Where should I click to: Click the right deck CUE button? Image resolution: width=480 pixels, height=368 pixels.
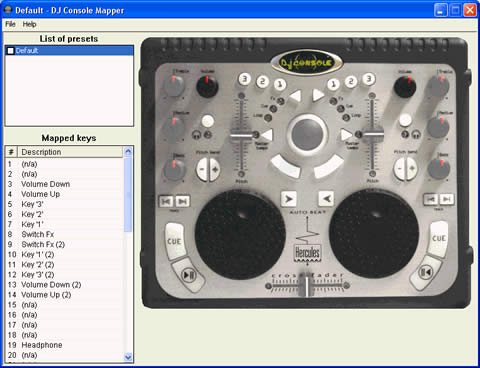click(x=438, y=239)
